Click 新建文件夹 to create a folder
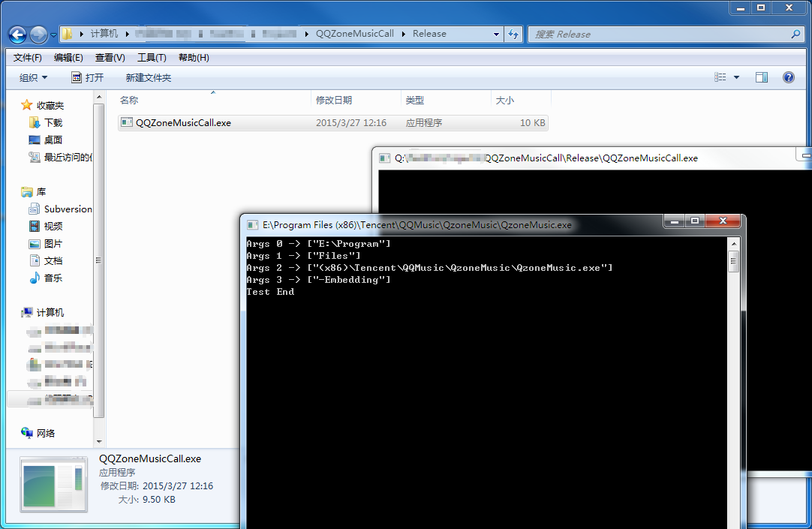Screen dimensions: 812x529 point(148,77)
